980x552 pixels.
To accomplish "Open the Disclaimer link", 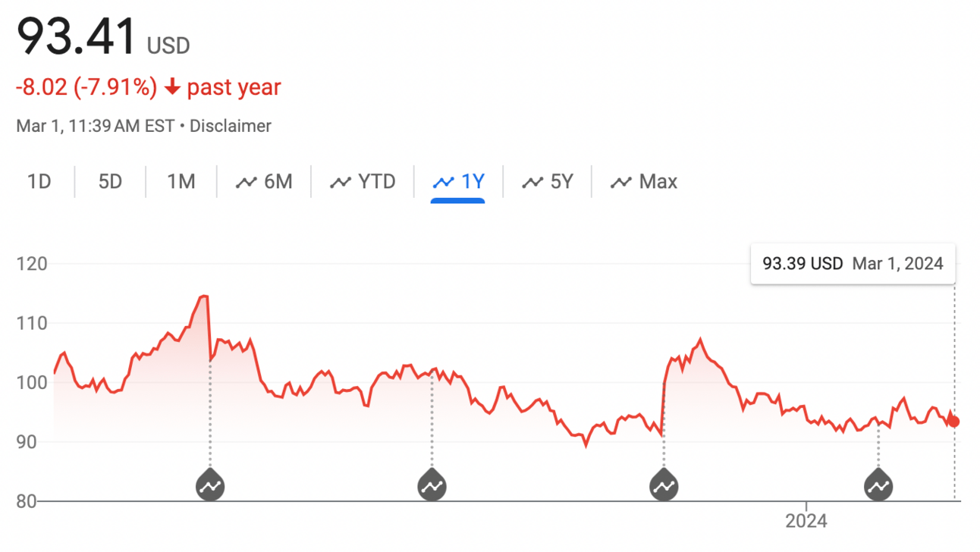I will coord(230,126).
